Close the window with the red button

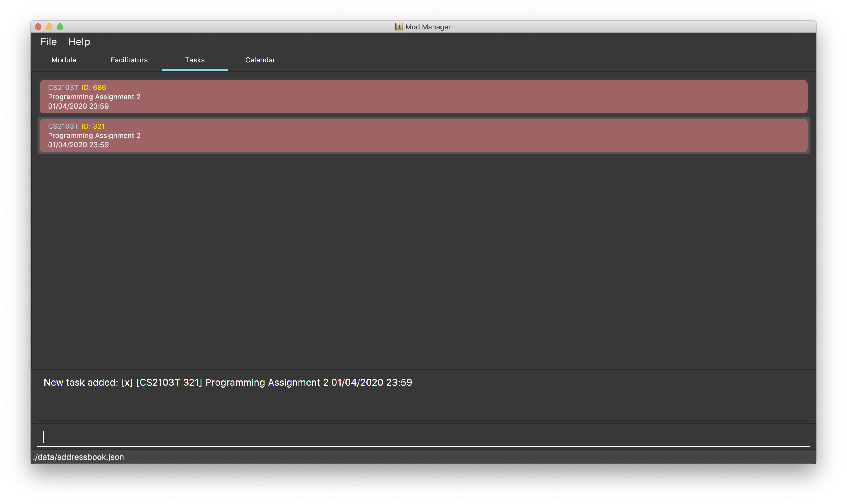(38, 27)
